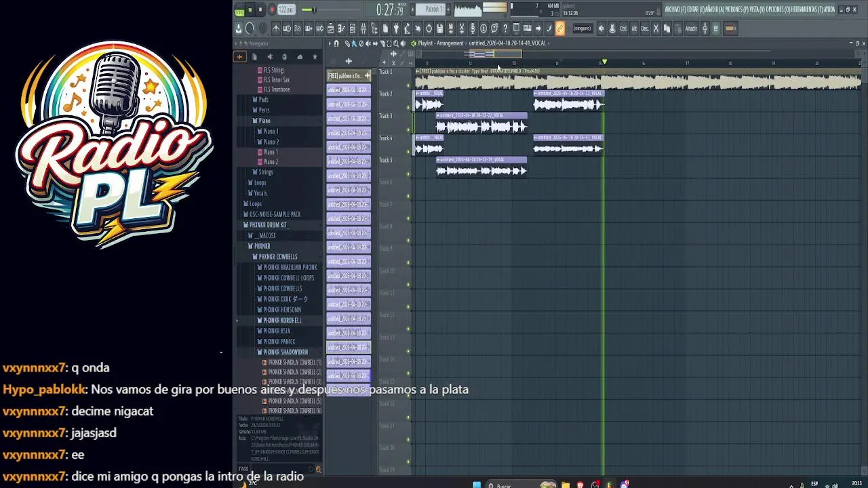This screenshot has height=488, width=868.
Task: Click the stop playback button
Action: [260, 9]
